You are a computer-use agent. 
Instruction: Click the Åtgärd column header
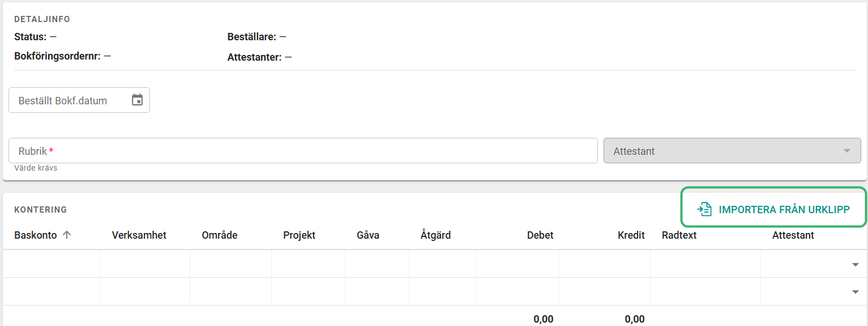435,235
